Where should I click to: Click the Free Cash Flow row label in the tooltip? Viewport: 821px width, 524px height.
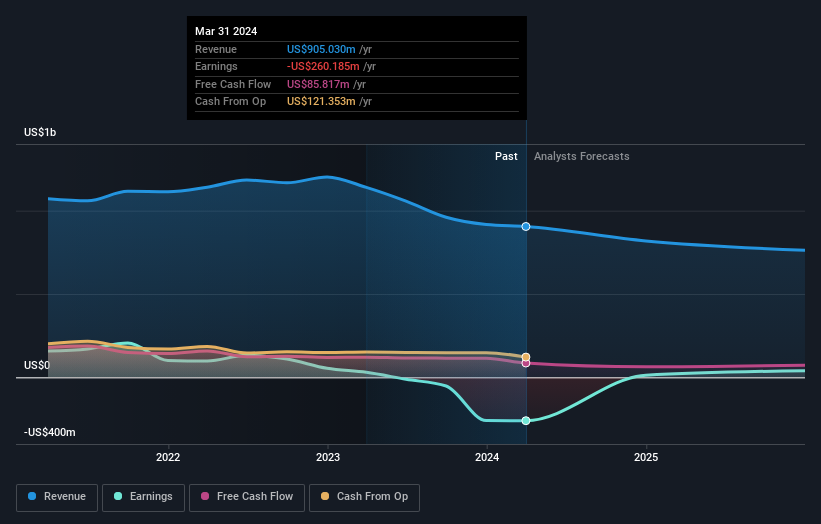(x=233, y=84)
